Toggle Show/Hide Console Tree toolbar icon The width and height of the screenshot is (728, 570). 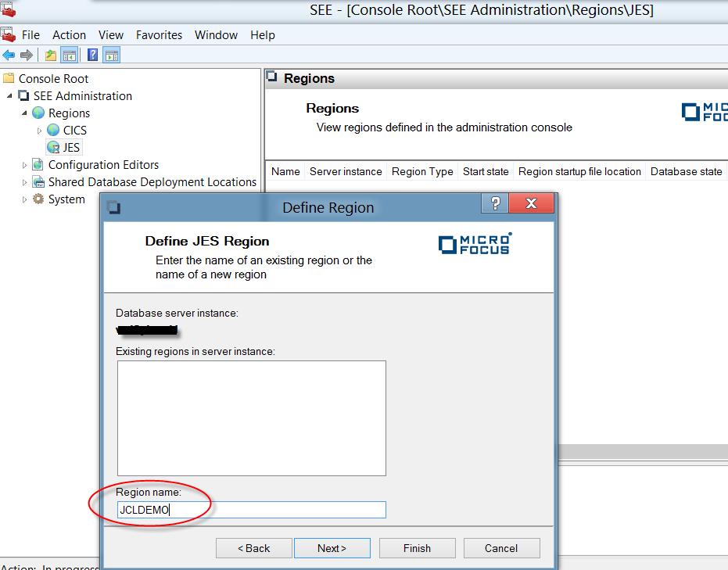pos(69,56)
